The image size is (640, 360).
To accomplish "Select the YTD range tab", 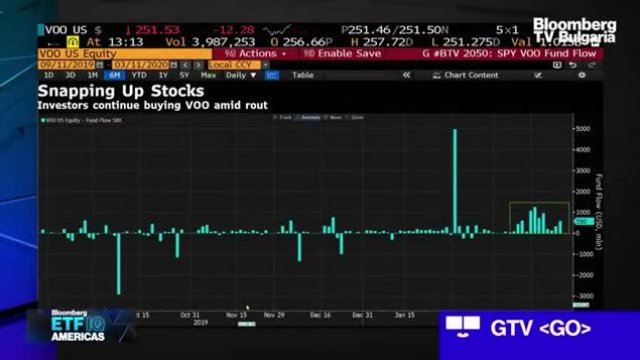I will point(139,75).
